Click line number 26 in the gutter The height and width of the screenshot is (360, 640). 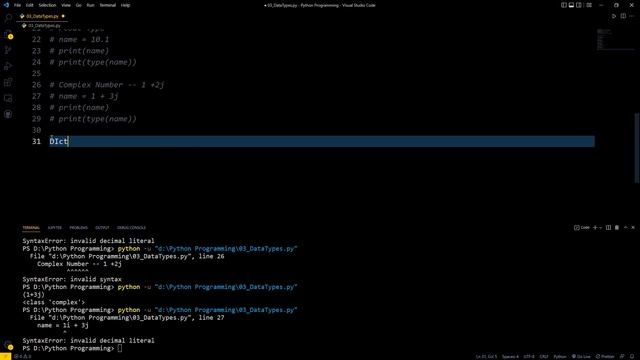(36, 85)
